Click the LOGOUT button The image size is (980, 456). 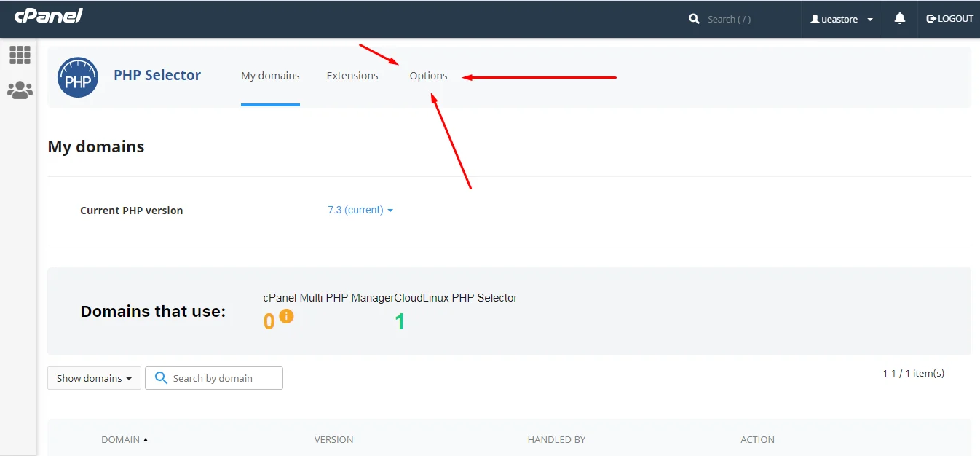click(949, 19)
